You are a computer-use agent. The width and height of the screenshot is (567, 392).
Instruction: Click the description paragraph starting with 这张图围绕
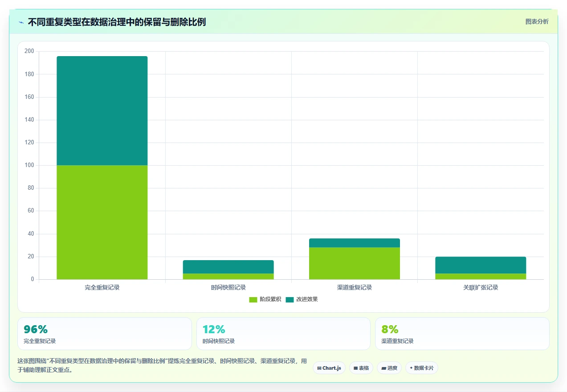162,365
